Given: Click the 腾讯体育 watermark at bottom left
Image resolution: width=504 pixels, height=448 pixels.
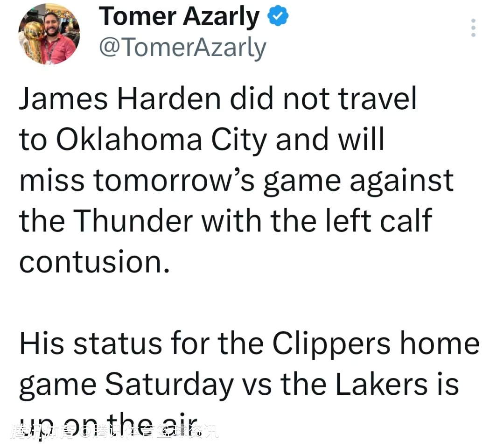Looking at the screenshot, I should point(44,432).
